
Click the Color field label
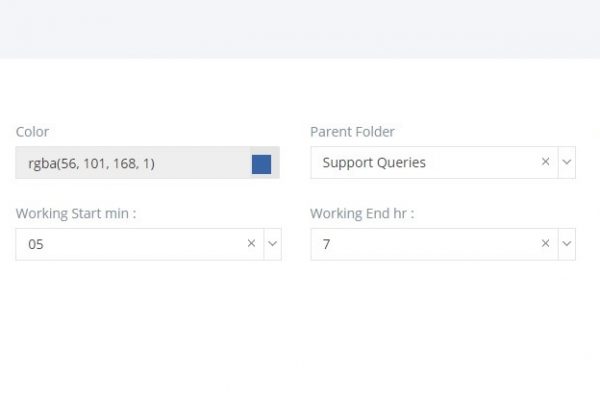[32, 132]
